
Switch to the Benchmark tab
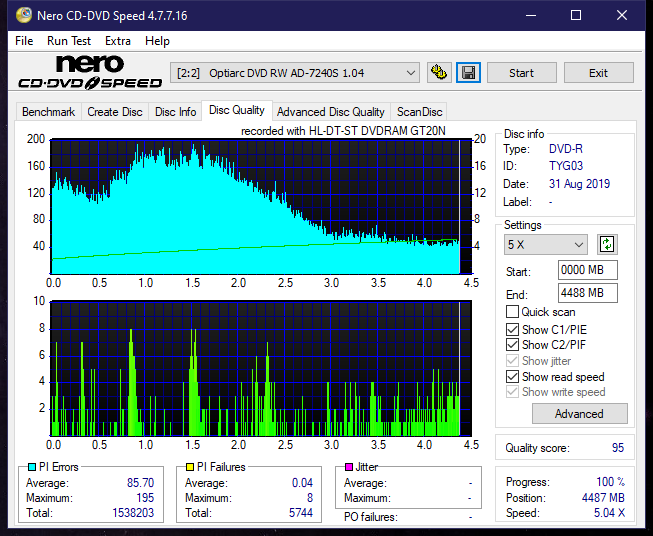pos(48,112)
